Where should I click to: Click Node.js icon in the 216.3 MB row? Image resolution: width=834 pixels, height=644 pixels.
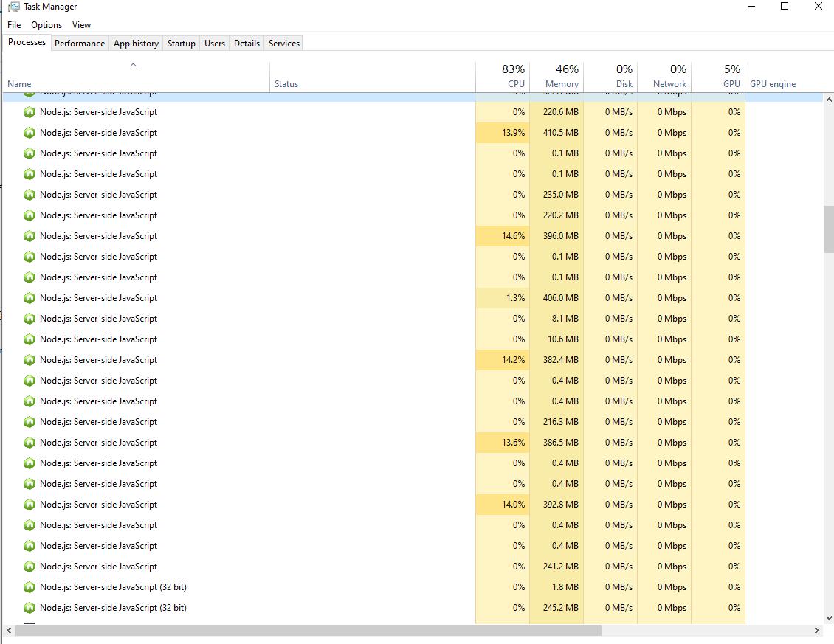30,422
